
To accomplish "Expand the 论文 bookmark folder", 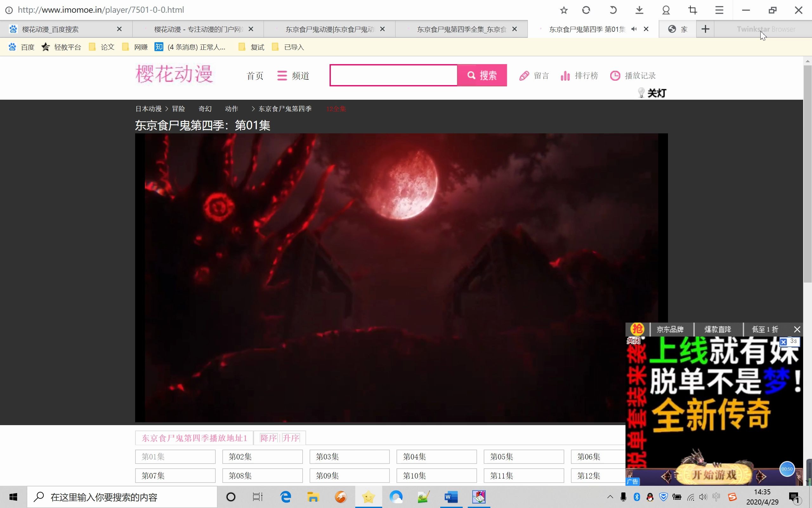I will (x=102, y=47).
